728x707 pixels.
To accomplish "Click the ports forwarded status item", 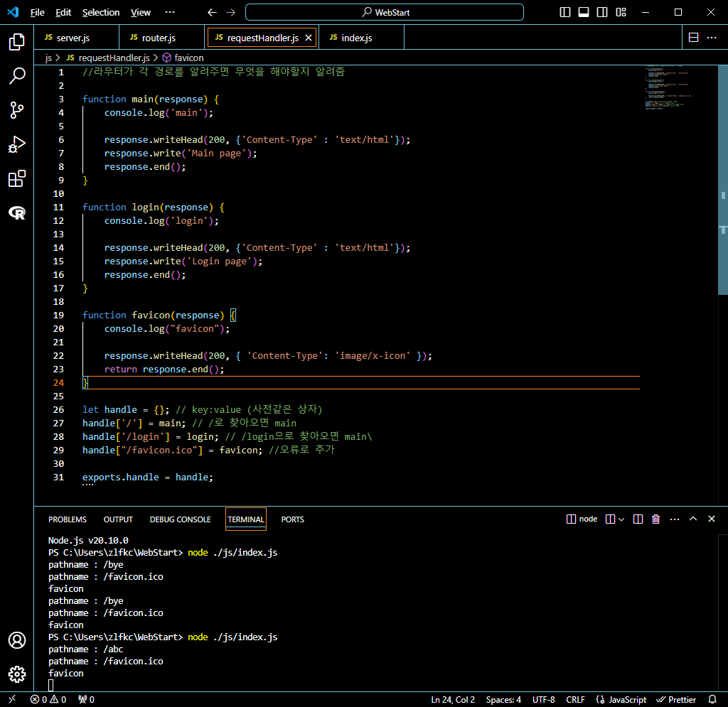I will pyautogui.click(x=86, y=699).
